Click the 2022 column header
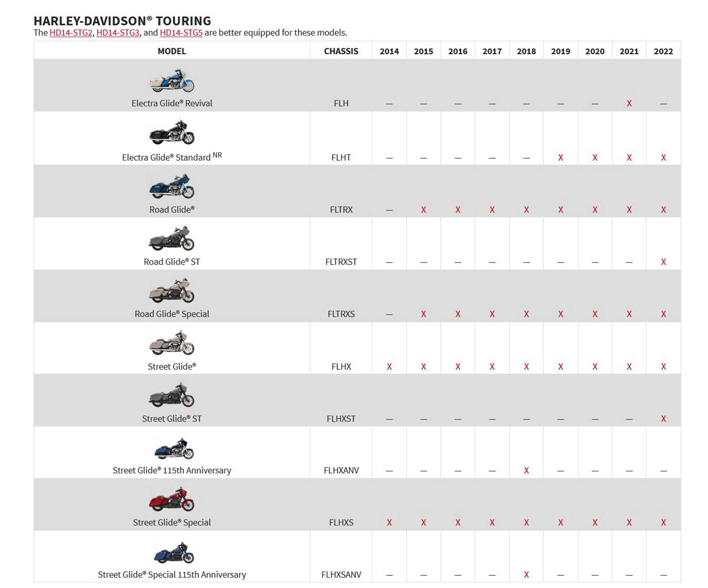Image resolution: width=708 pixels, height=588 pixels. click(x=663, y=51)
